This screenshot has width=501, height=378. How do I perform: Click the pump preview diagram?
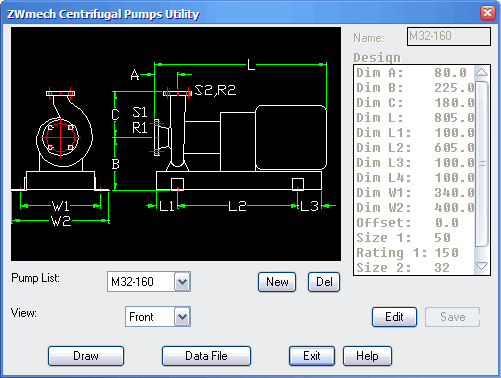pyautogui.click(x=176, y=144)
